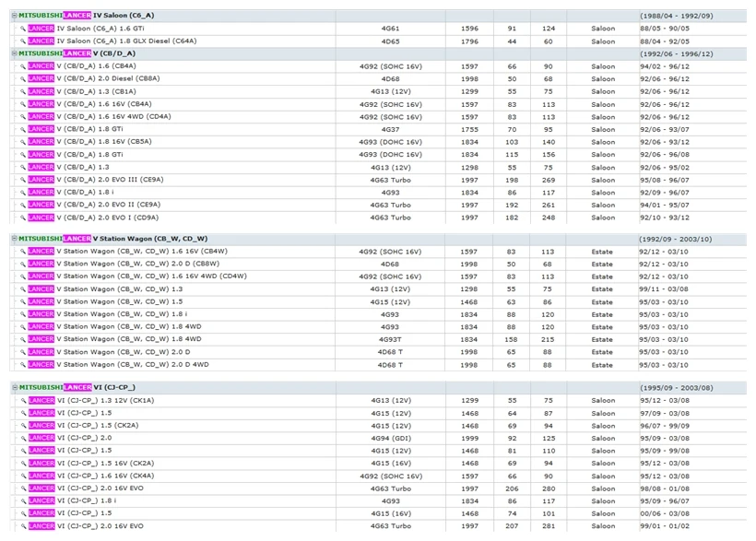This screenshot has height=541, width=756.
Task: Click magnifier icon for V 1.3 (CB1A)
Action: click(23, 91)
